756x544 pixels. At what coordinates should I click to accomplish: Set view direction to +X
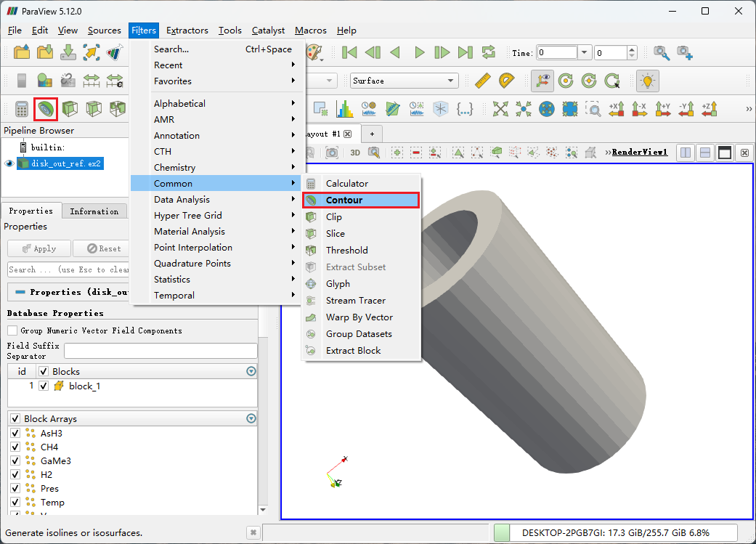(x=616, y=109)
